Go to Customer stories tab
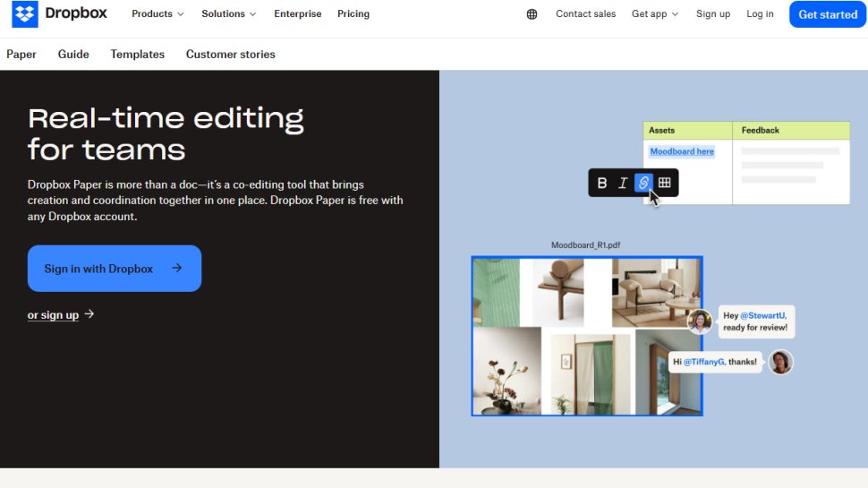The width and height of the screenshot is (868, 488). coord(230,55)
